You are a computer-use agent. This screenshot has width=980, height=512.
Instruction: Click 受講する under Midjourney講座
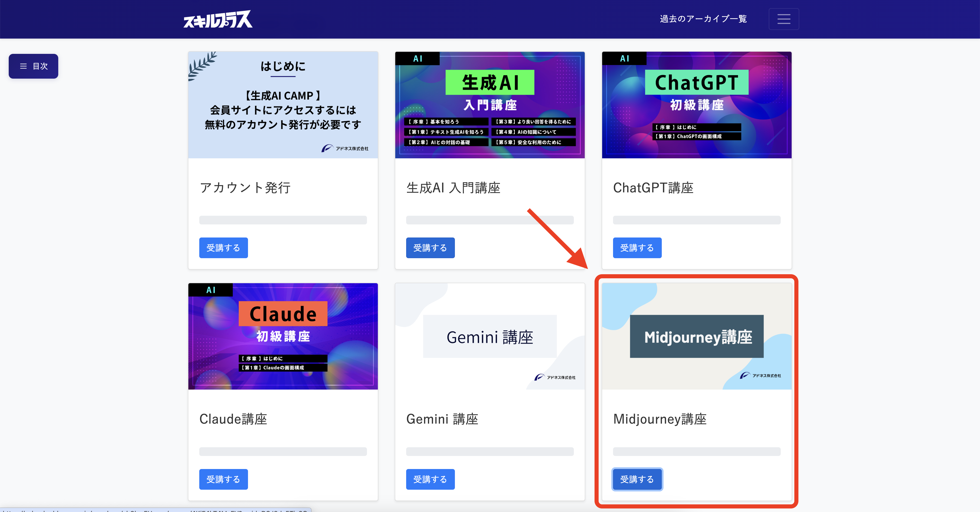(637, 479)
